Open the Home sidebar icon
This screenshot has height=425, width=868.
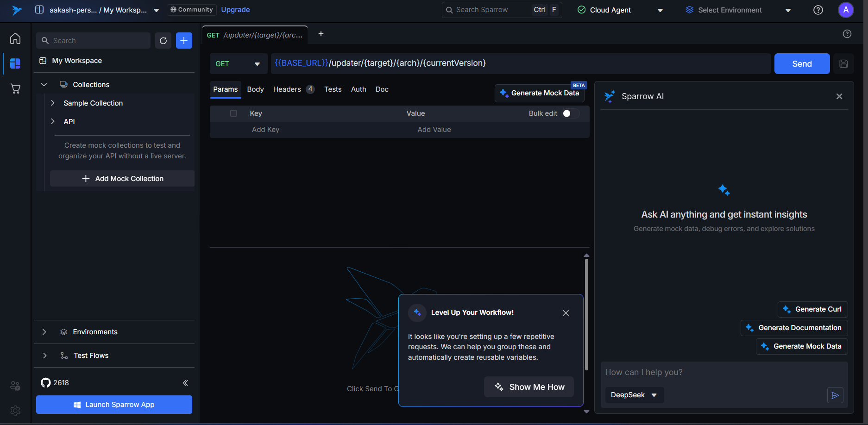point(15,38)
